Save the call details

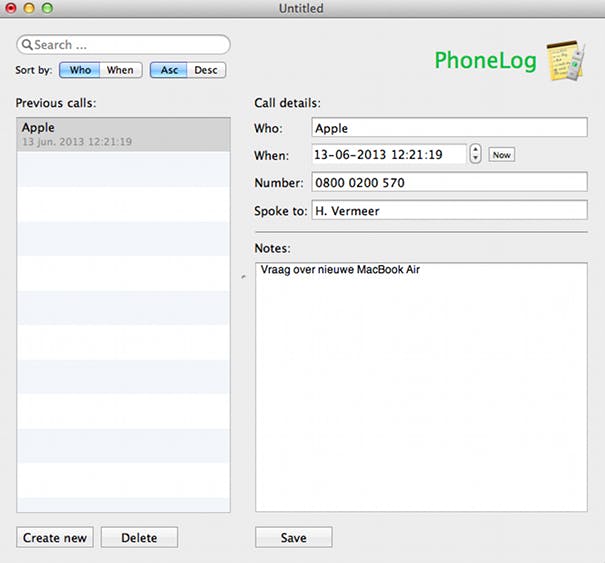pos(294,537)
